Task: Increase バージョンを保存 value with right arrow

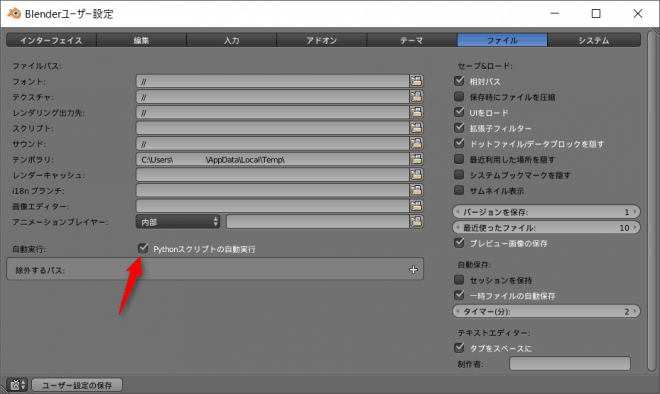Action: tap(635, 212)
